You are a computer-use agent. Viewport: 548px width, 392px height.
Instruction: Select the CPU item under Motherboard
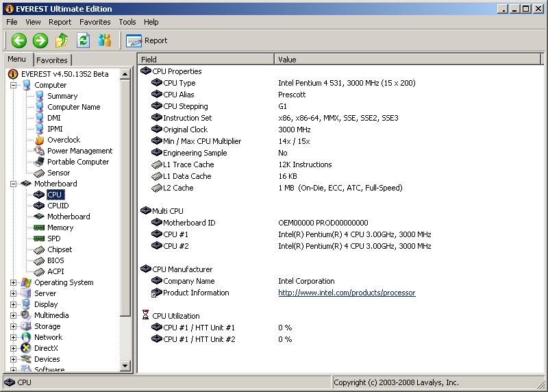pos(55,195)
